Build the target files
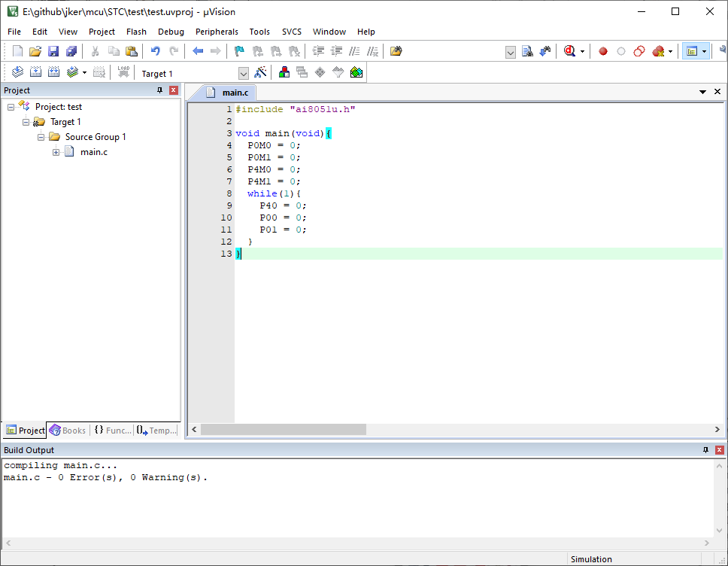The height and width of the screenshot is (566, 728). click(36, 72)
